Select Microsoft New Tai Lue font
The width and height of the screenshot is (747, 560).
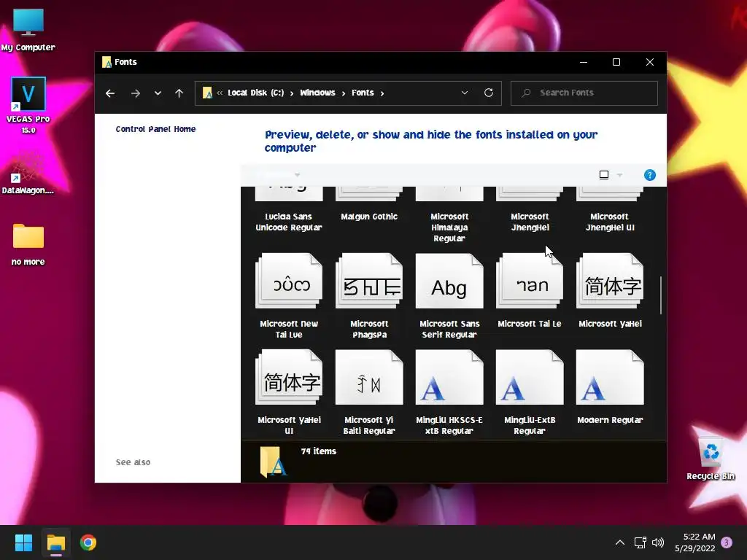289,296
